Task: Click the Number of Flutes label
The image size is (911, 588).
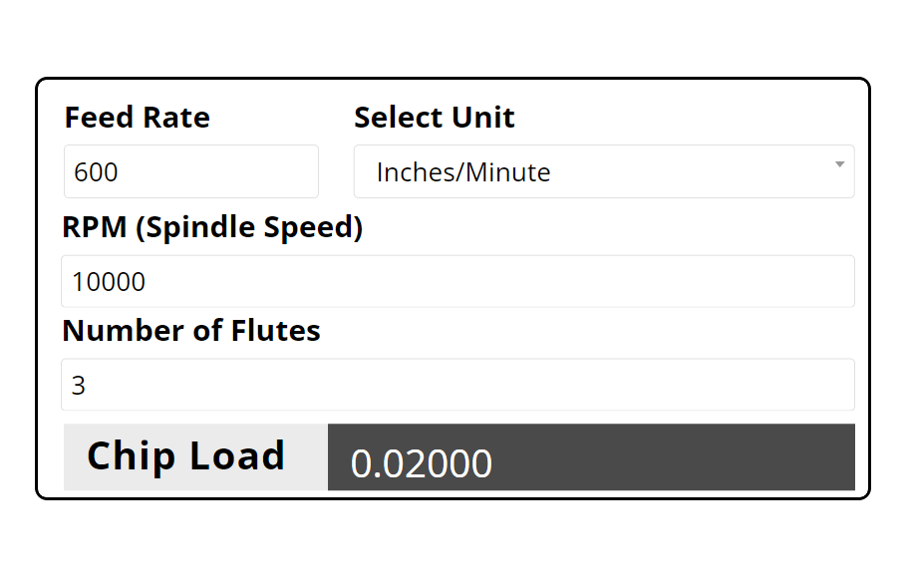Action: (x=191, y=330)
